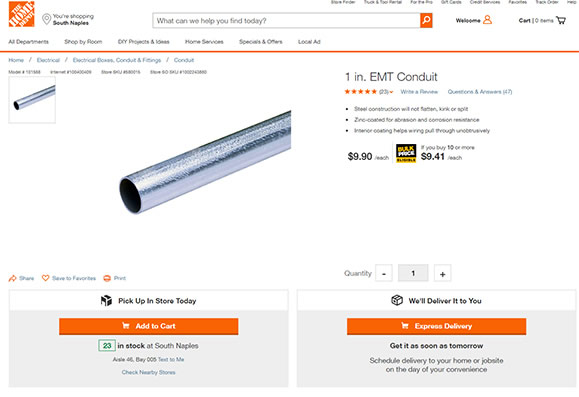
Task: Increase quantity with the plus button
Action: 442,274
